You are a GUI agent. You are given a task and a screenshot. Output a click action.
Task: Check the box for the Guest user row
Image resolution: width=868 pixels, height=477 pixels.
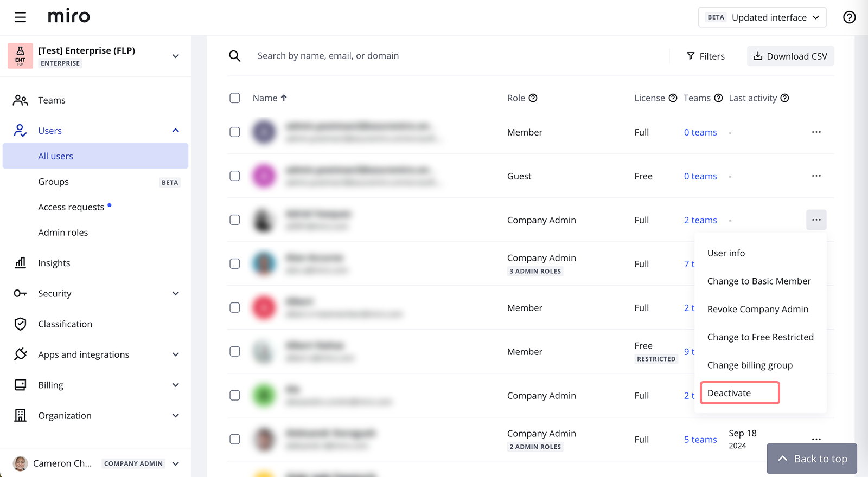tap(235, 176)
